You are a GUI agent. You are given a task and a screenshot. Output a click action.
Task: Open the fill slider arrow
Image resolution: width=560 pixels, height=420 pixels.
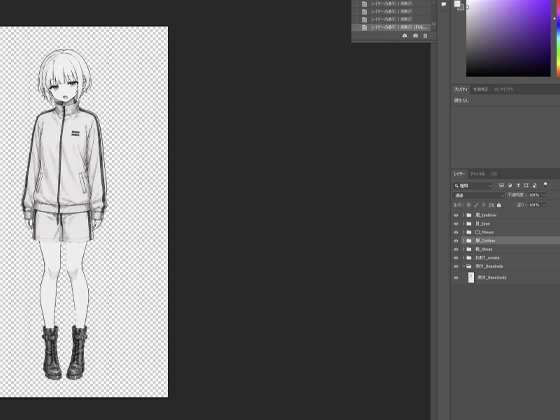click(544, 205)
